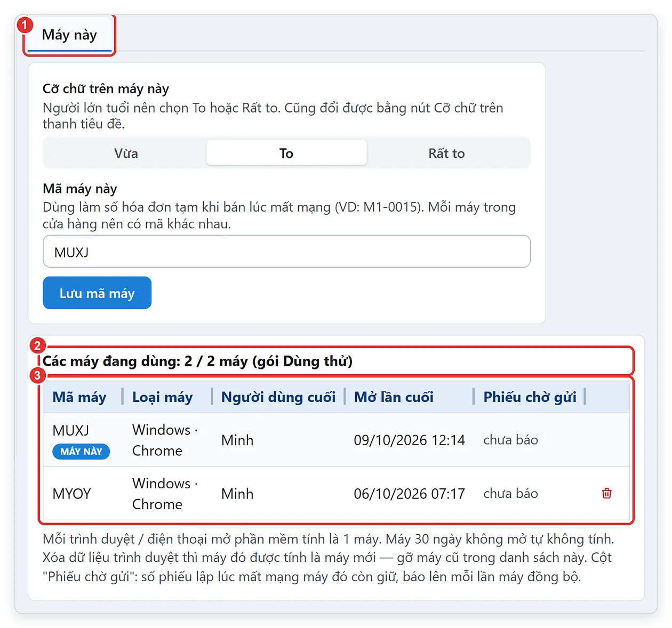This screenshot has height=628, width=672.
Task: Click the Phiếu chờ gửi column header
Action: 530,397
